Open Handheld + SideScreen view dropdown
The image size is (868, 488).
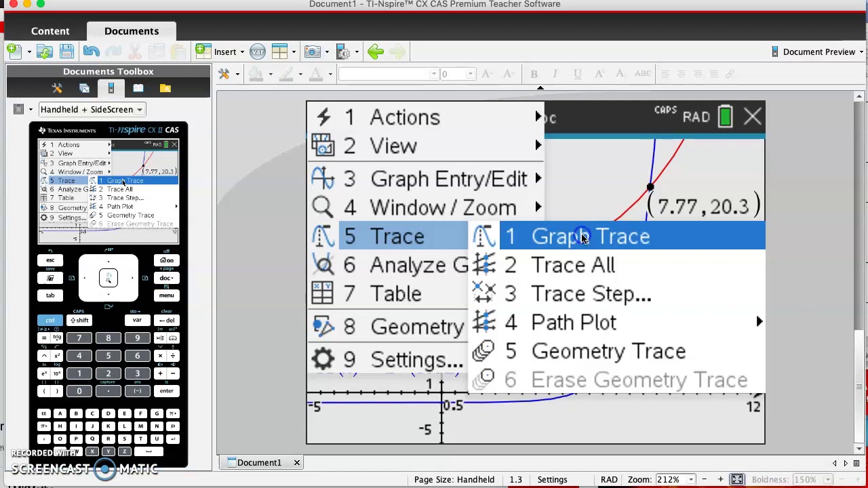coord(91,109)
